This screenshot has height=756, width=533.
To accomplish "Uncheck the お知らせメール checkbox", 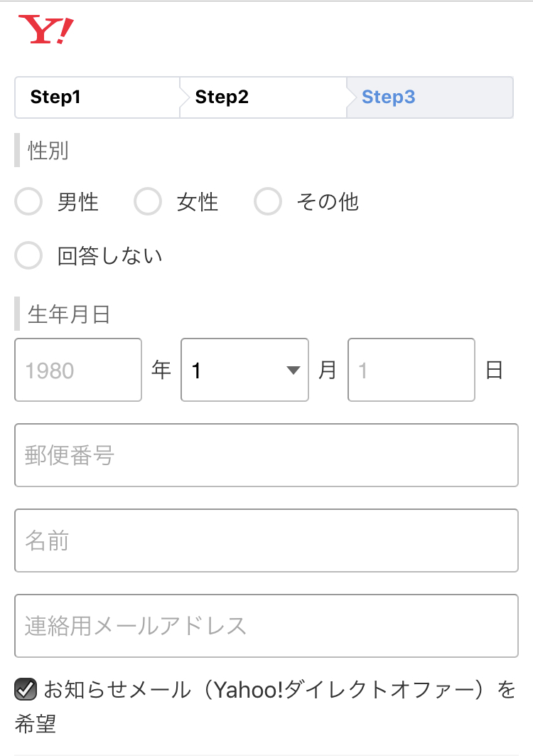I will 26,689.
